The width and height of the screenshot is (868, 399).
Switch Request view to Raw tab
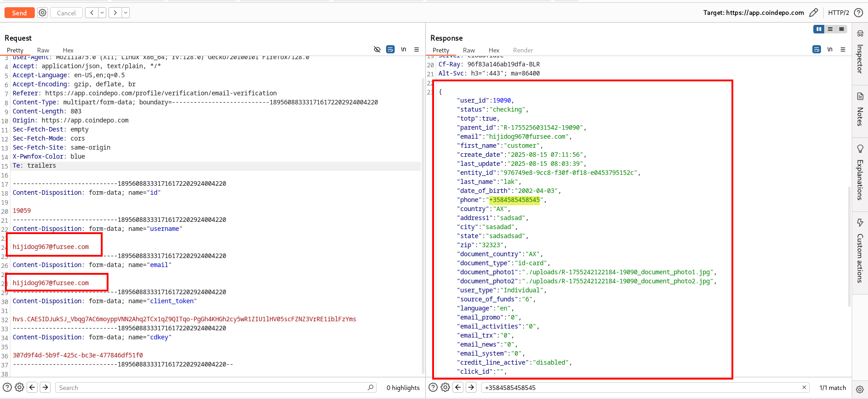pos(43,50)
